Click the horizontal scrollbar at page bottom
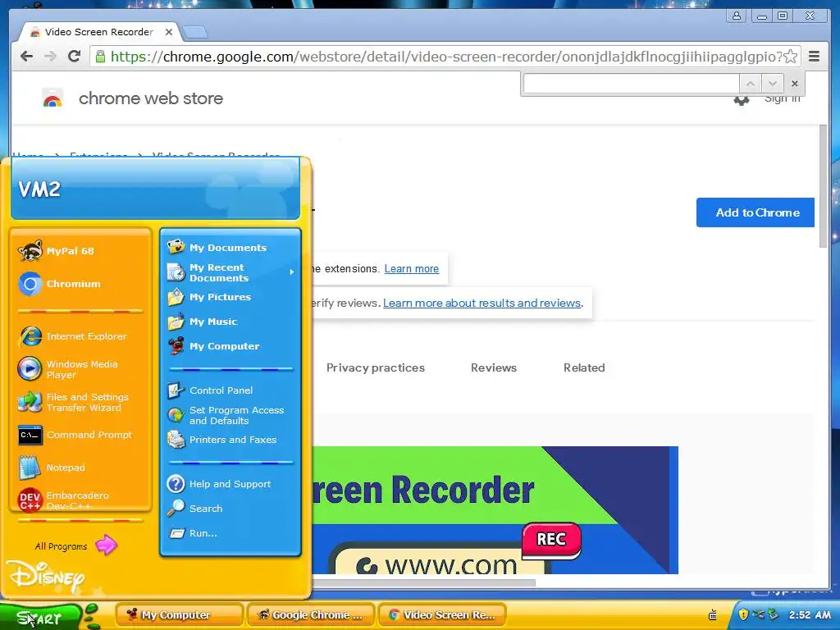This screenshot has height=630, width=840. pyautogui.click(x=424, y=583)
